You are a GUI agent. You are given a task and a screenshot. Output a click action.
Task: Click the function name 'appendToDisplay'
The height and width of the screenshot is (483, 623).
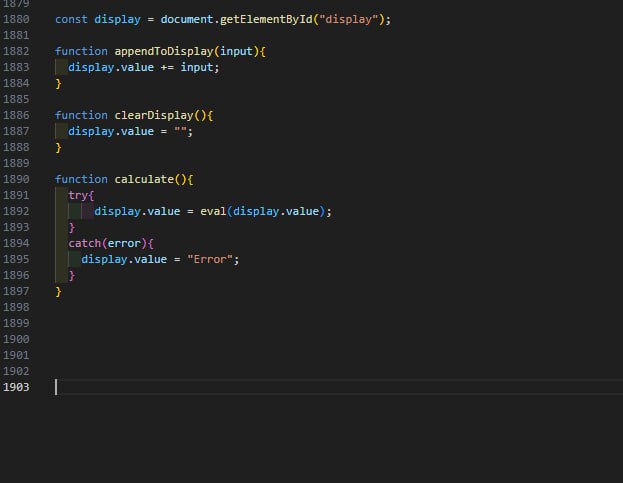164,51
